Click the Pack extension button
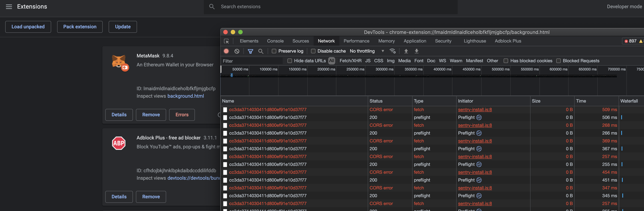 pos(80,27)
